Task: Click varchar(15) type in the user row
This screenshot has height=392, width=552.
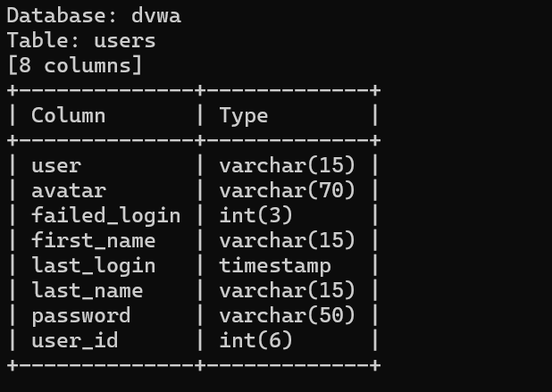Action: click(287, 165)
